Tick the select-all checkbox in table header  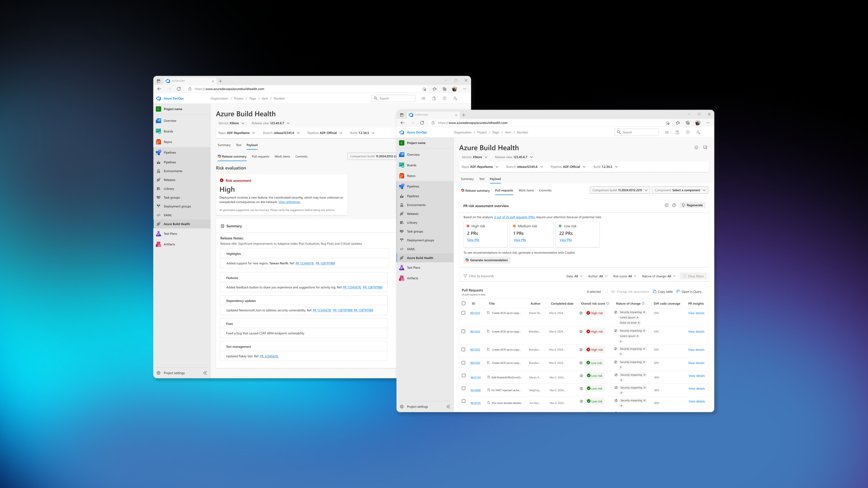(x=464, y=303)
